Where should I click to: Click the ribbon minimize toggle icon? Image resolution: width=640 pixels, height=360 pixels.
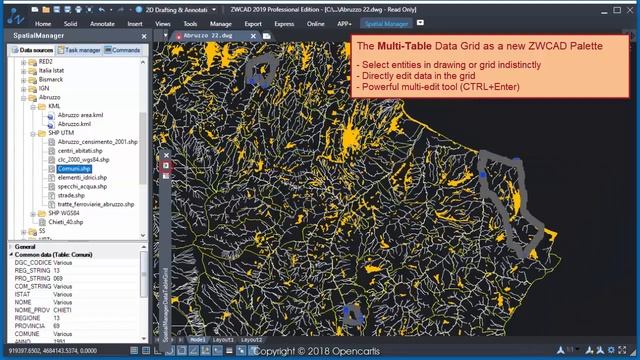tap(420, 23)
